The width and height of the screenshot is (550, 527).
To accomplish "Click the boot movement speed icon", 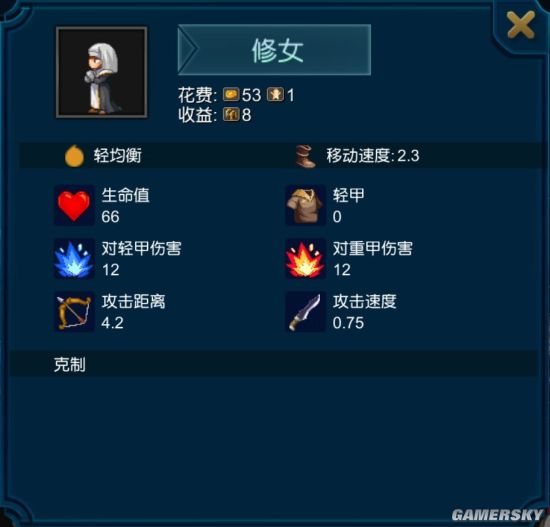I will (305, 156).
